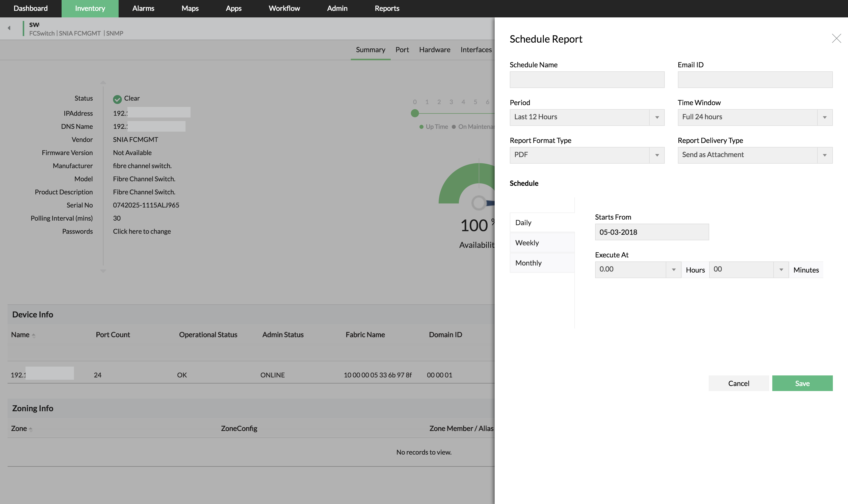Open the Alarms menu
This screenshot has height=504, width=848.
pos(143,9)
